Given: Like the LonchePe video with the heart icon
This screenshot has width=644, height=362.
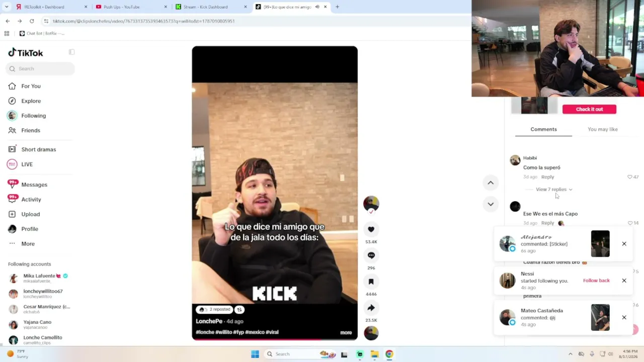Looking at the screenshot, I should tap(371, 229).
